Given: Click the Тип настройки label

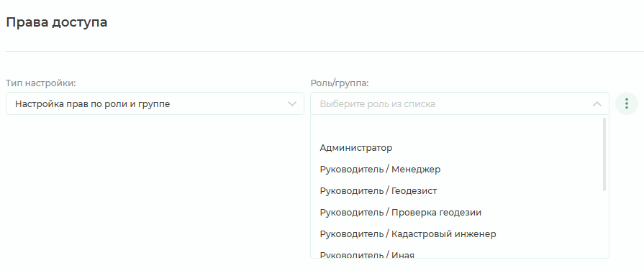Looking at the screenshot, I should [x=41, y=83].
